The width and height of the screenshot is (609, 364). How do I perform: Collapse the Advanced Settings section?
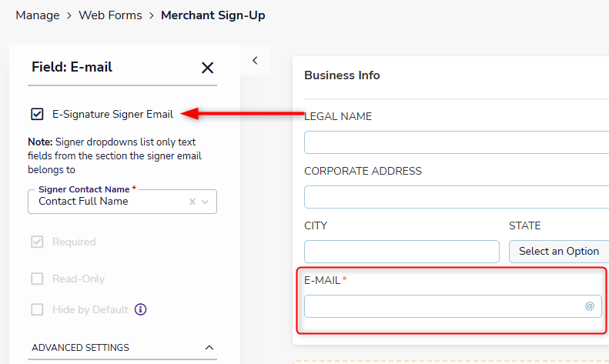click(x=209, y=347)
